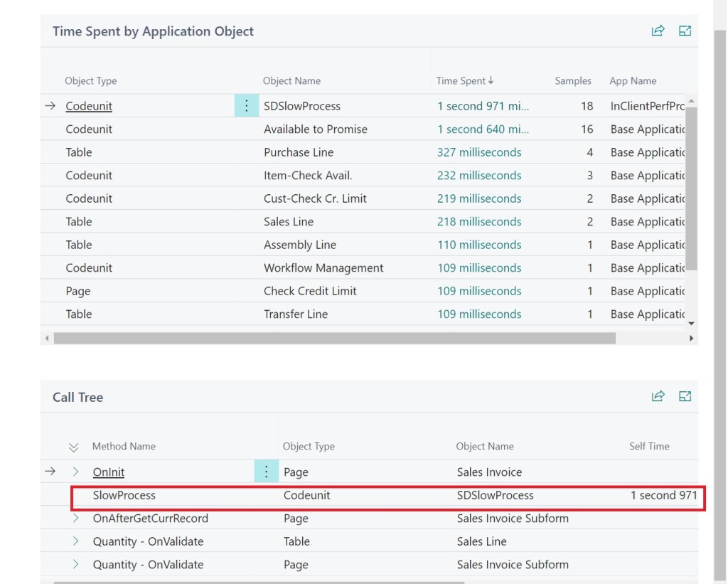This screenshot has width=728, height=584.
Task: Collapse all Call Tree nodes with double chevron
Action: (73, 447)
